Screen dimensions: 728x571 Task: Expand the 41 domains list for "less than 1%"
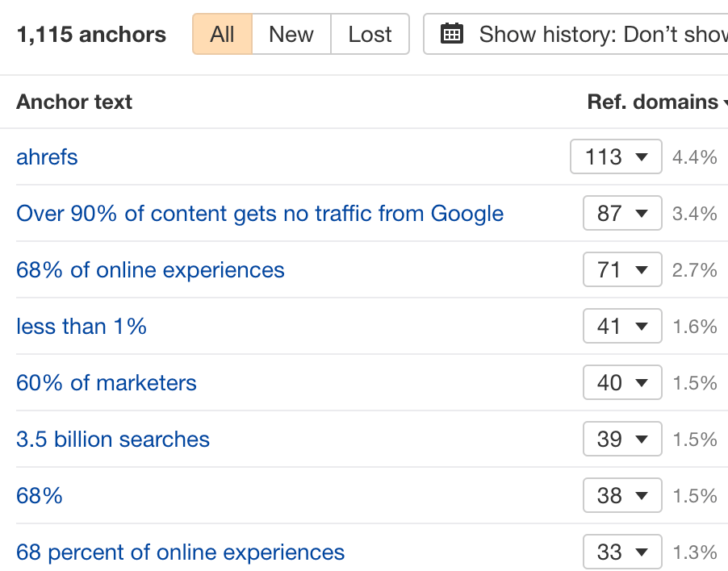coord(622,326)
